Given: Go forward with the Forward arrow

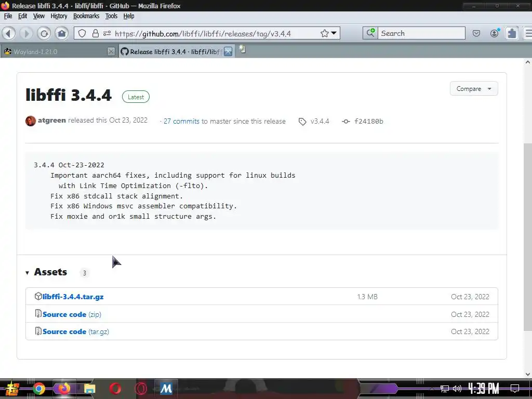Looking at the screenshot, I should pos(26,33).
